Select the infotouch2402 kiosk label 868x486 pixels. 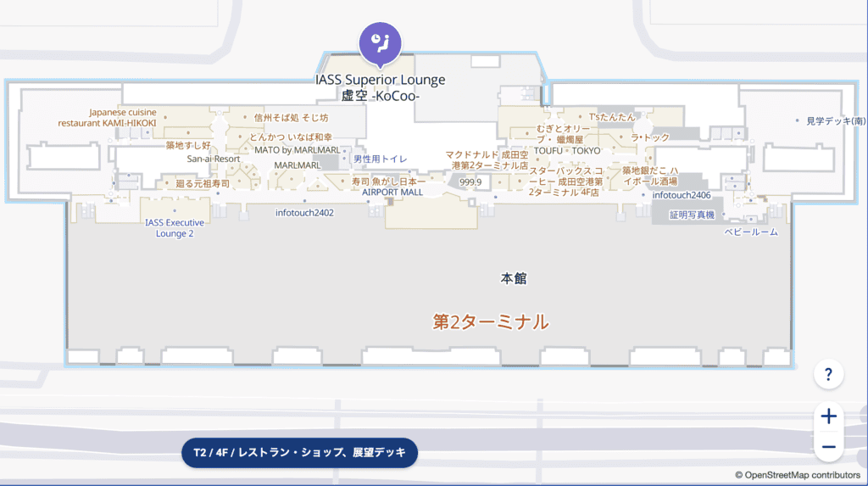304,213
